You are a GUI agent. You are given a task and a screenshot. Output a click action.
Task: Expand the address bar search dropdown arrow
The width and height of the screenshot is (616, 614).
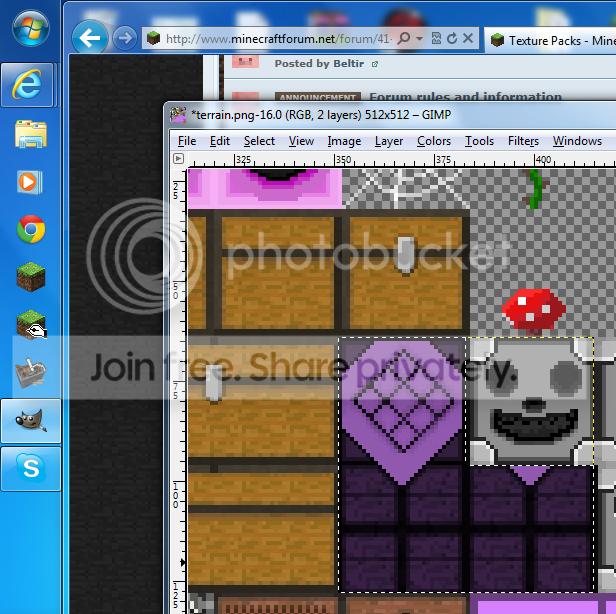click(418, 39)
